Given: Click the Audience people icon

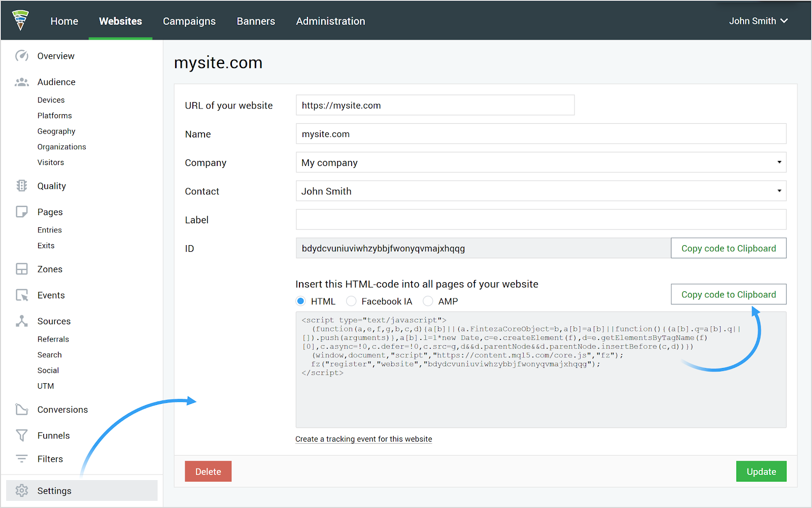Looking at the screenshot, I should [x=22, y=82].
